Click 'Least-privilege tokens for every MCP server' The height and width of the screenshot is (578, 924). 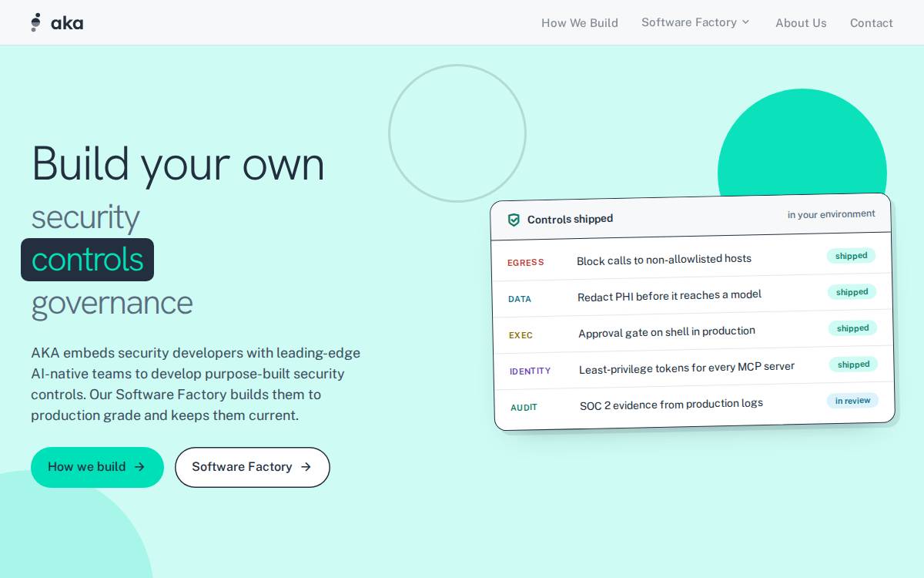coord(687,368)
